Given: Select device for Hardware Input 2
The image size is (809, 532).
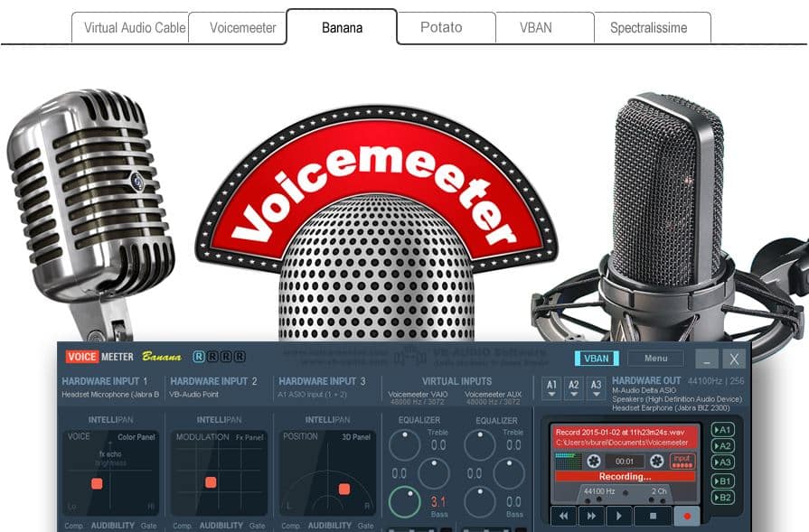Looking at the screenshot, I should pyautogui.click(x=213, y=381).
